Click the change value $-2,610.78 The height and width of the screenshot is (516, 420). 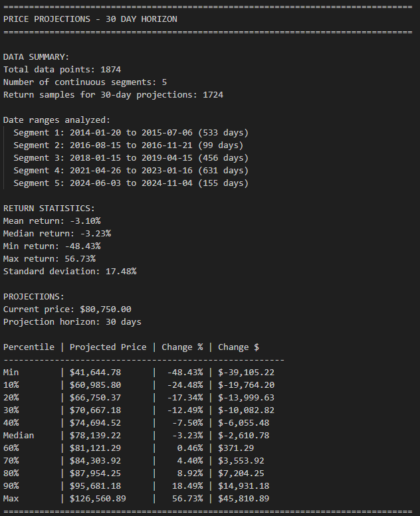243,436
